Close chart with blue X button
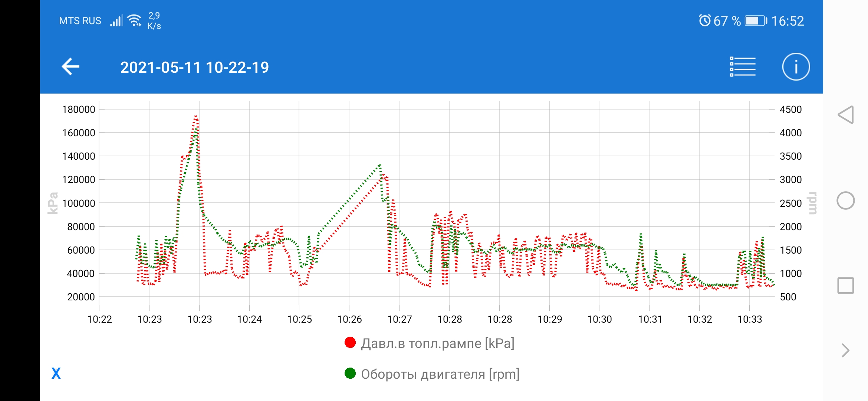868x401 pixels. click(x=56, y=373)
